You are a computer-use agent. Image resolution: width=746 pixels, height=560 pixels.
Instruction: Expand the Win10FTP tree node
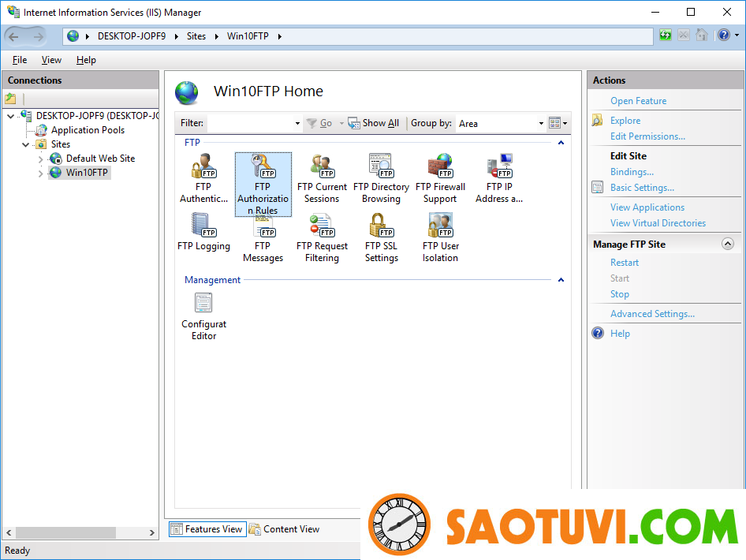[40, 174]
